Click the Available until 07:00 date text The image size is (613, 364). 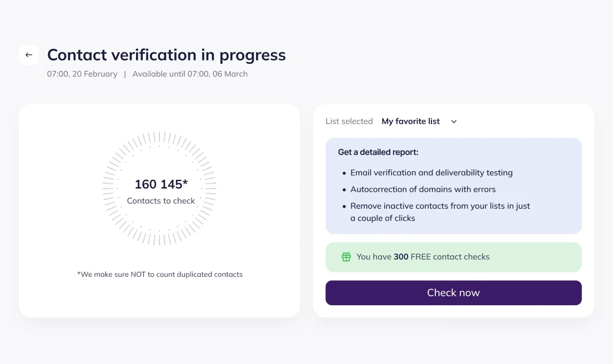pyautogui.click(x=191, y=73)
